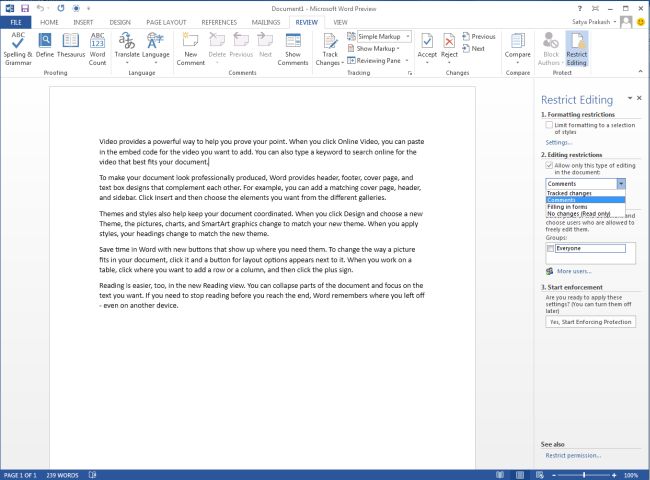The height and width of the screenshot is (480, 650).
Task: Insert a New Comment
Action: tap(191, 48)
